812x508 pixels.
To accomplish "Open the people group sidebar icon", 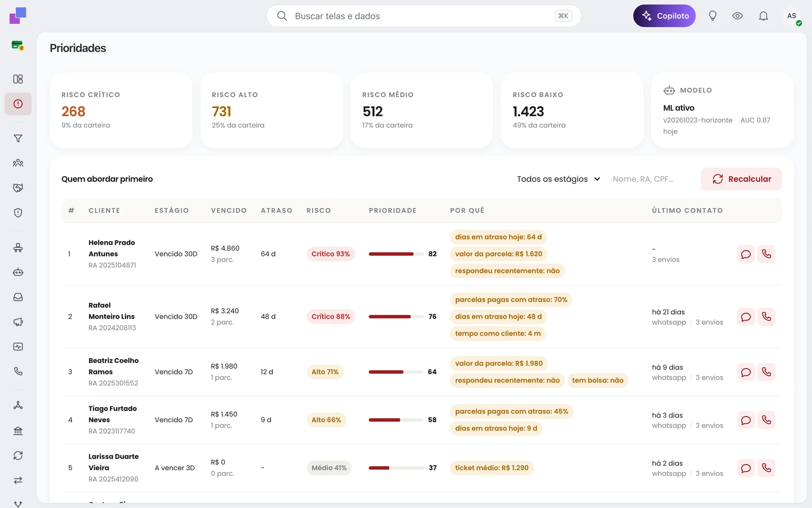I will (18, 163).
